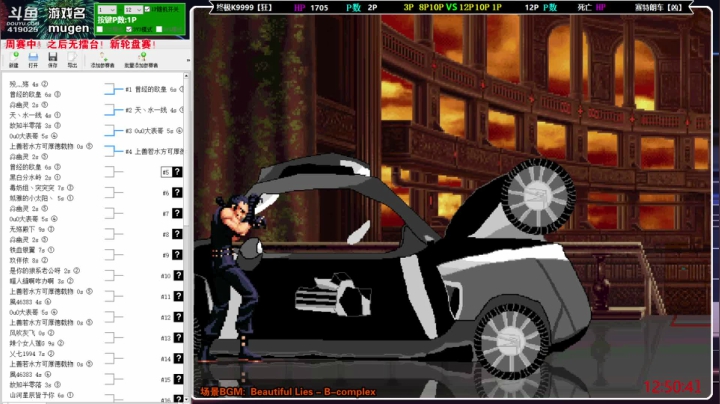This screenshot has width=720, height=404.
Task: Select bracket winner '#2 天丶水一线'
Action: pyautogui.click(x=154, y=110)
